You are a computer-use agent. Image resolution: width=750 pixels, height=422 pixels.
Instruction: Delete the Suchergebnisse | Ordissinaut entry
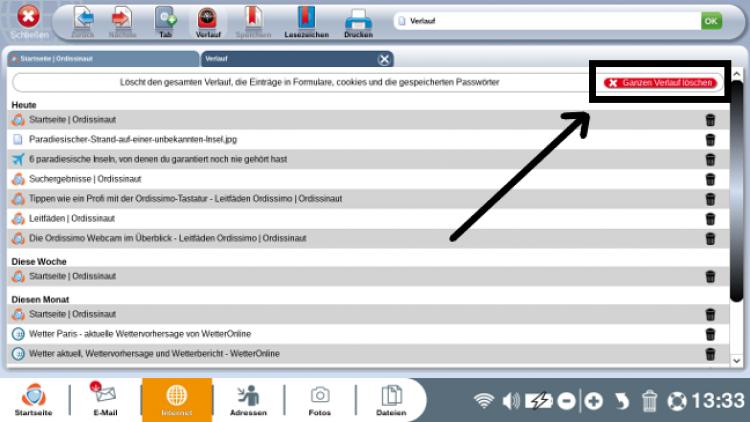tap(710, 179)
